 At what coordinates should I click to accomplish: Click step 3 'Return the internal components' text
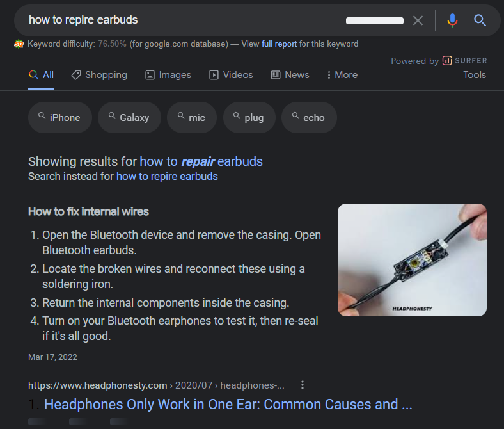pos(166,303)
